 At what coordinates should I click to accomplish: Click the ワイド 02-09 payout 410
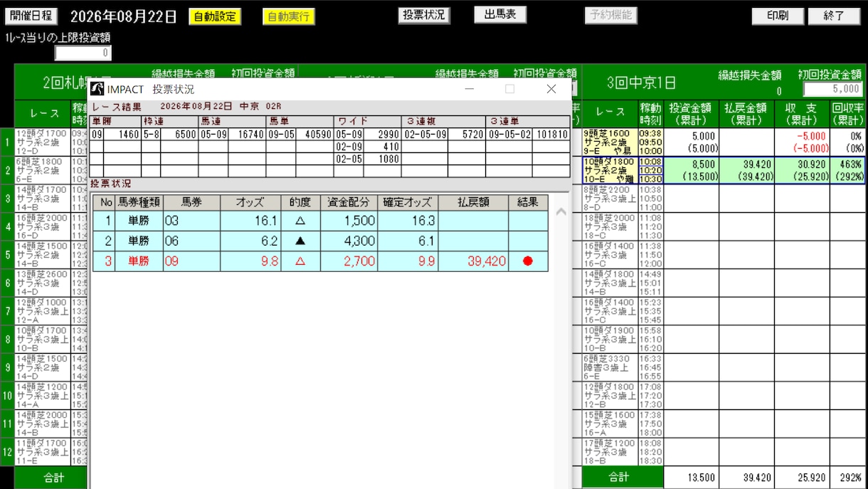[383, 147]
